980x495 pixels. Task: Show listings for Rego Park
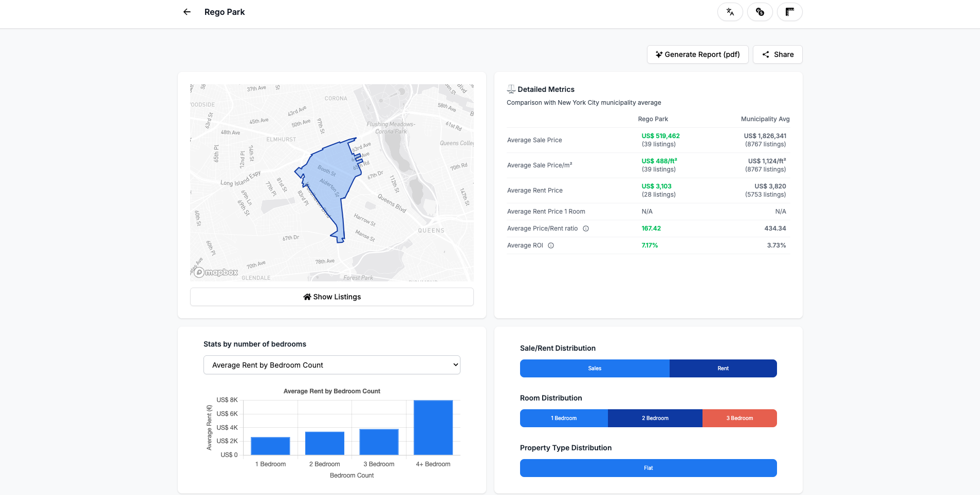point(331,296)
